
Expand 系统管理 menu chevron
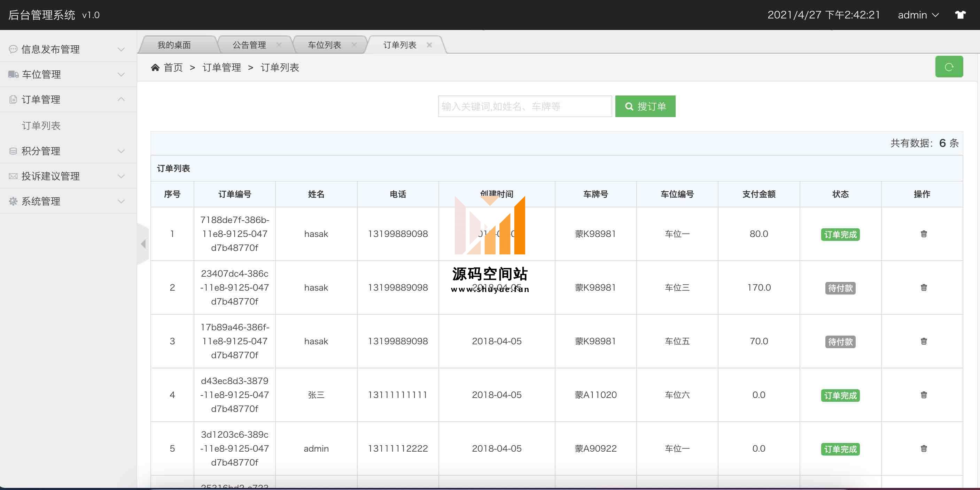[121, 201]
